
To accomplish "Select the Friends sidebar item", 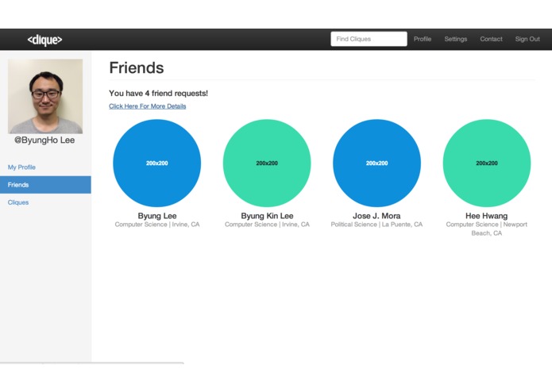I will (45, 185).
